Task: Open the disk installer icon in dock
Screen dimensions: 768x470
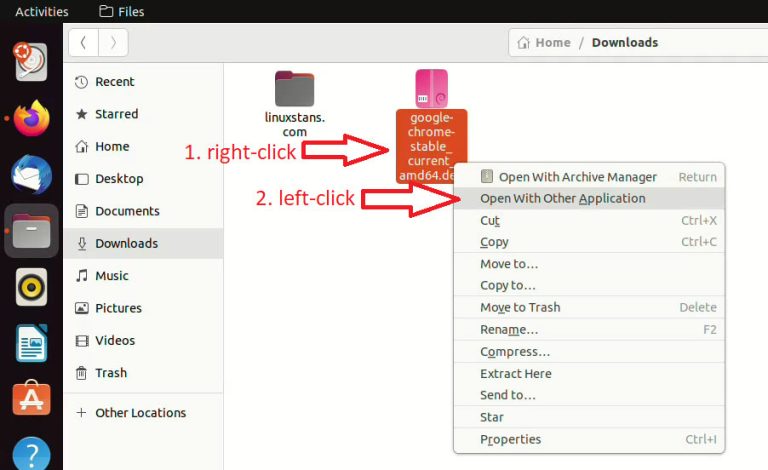Action: coord(31,62)
